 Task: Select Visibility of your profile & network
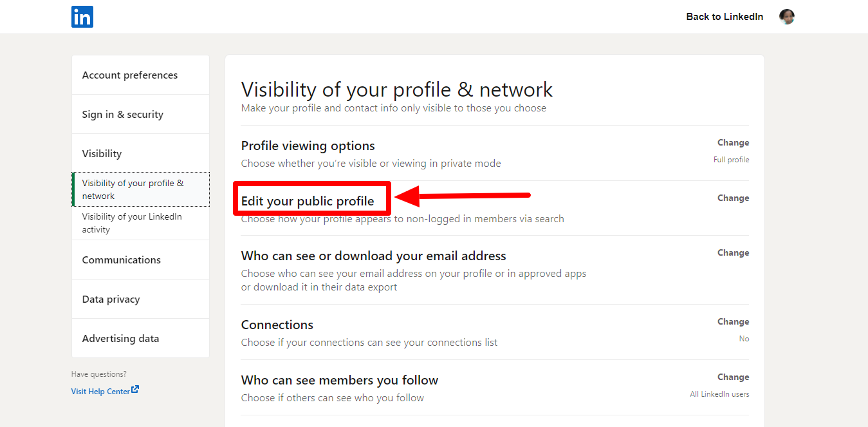(x=140, y=189)
